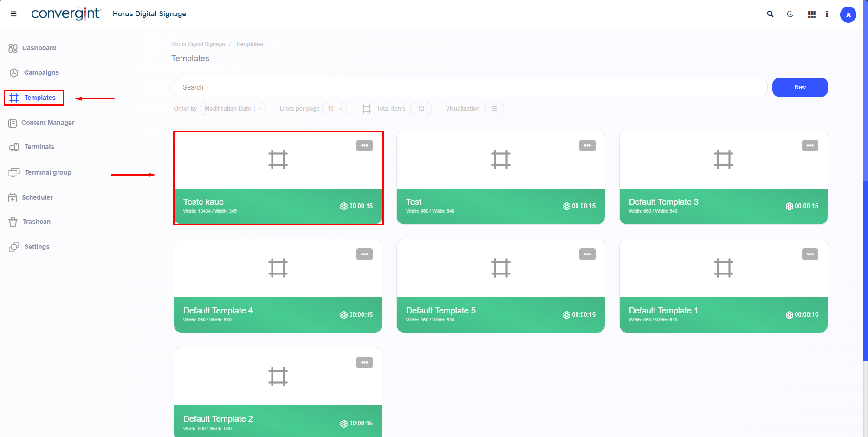Click the search magnifier icon in header
The width and height of the screenshot is (868, 437).
770,14
